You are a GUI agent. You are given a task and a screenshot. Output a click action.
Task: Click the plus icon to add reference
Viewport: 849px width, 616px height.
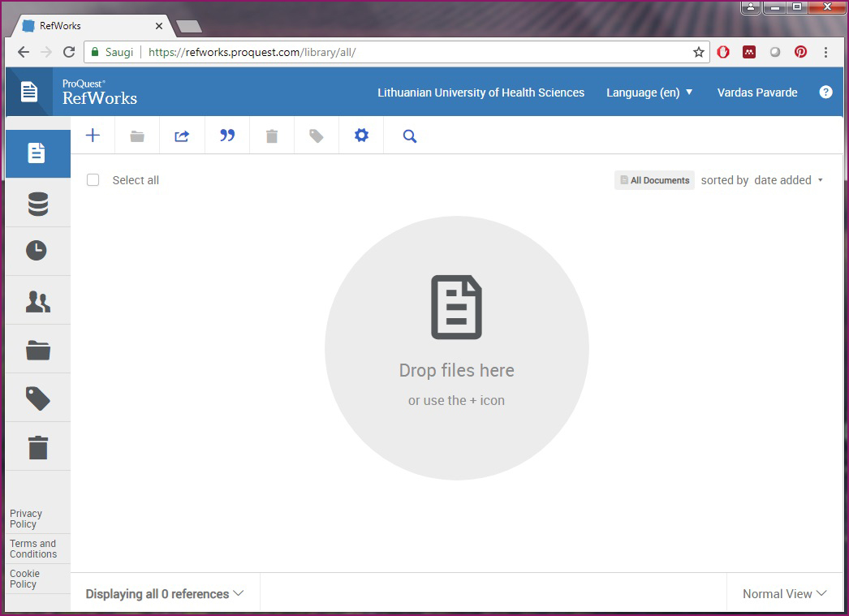pos(93,136)
